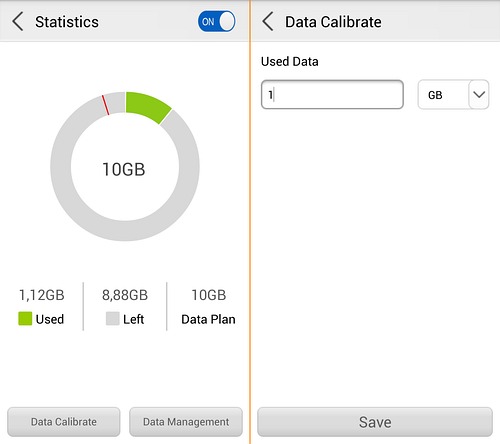Screen dimensions: 500x444
Task: Select the GB unit combo box
Action: click(453, 95)
